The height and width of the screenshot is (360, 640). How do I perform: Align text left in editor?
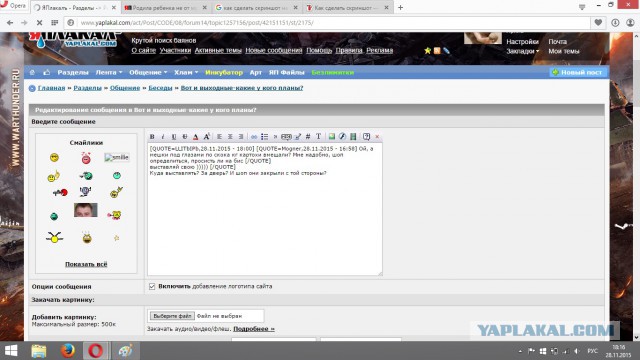219,137
